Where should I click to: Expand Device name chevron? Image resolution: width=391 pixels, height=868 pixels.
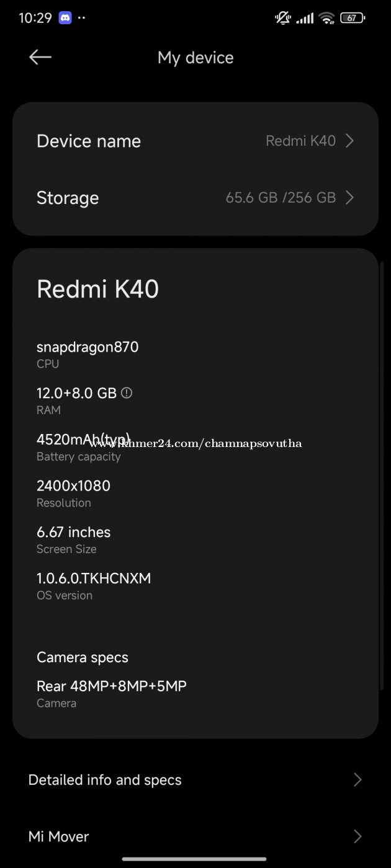pyautogui.click(x=349, y=141)
